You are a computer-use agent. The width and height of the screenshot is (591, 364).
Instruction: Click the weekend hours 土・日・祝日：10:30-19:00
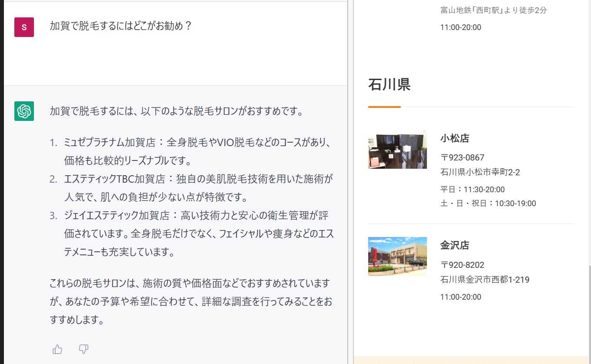click(488, 204)
